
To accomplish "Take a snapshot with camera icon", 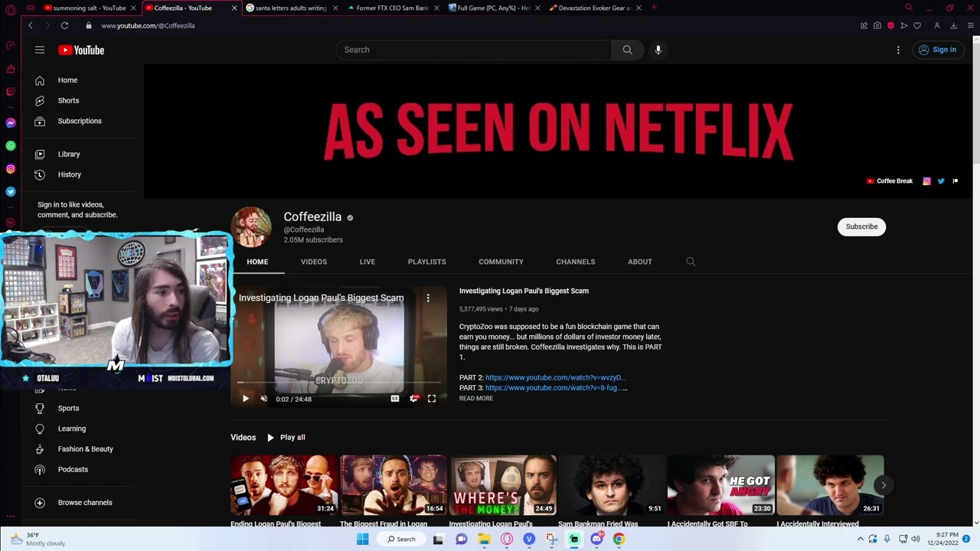I will (877, 25).
